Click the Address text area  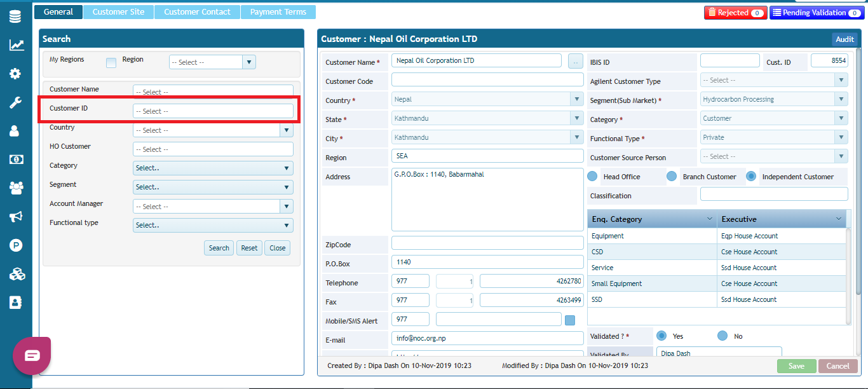pyautogui.click(x=487, y=200)
